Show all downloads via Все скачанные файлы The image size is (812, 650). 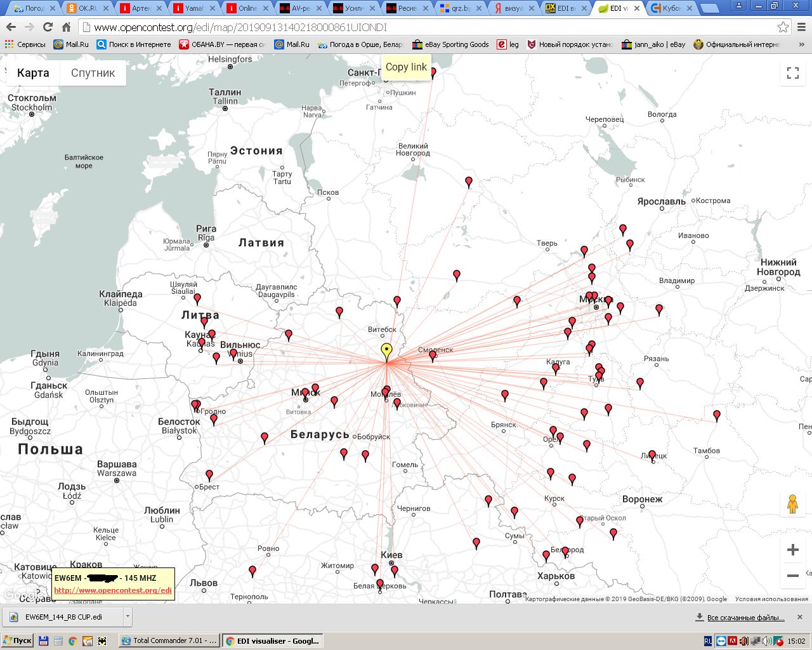[x=745, y=617]
